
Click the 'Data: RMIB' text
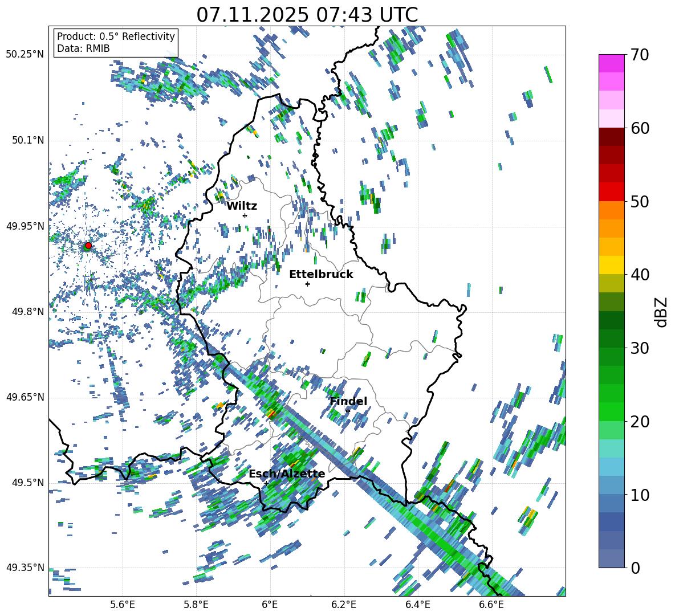83,48
